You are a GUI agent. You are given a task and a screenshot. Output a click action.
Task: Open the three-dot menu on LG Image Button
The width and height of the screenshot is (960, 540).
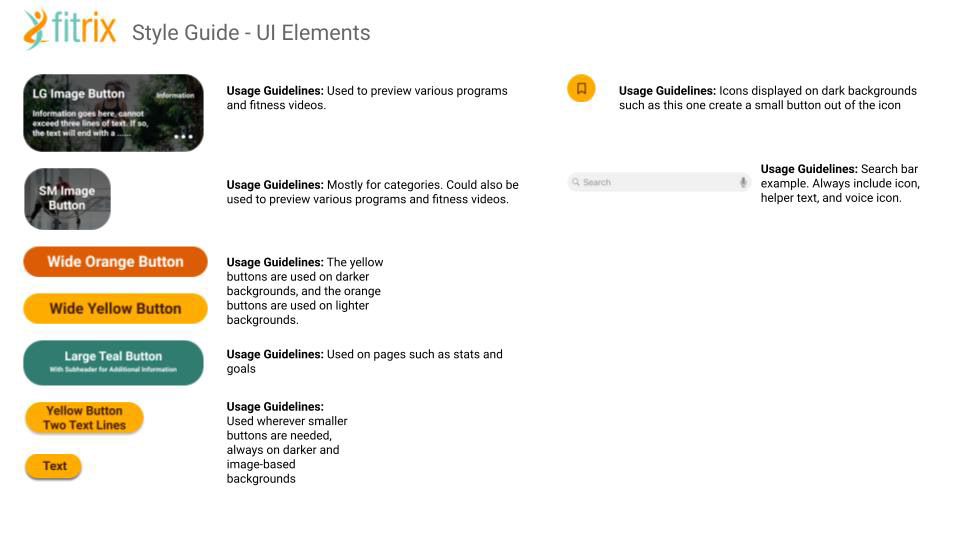[x=183, y=136]
